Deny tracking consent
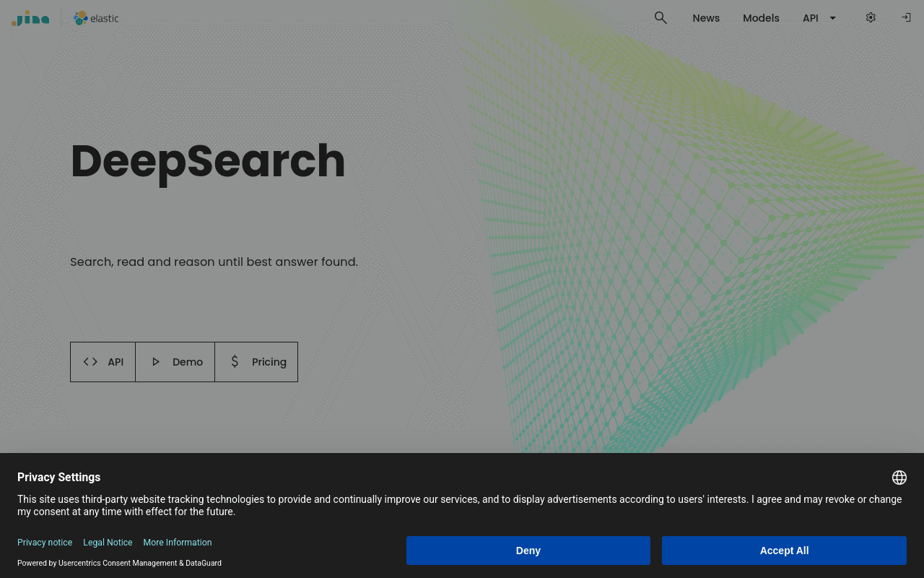The image size is (924, 578). (528, 551)
